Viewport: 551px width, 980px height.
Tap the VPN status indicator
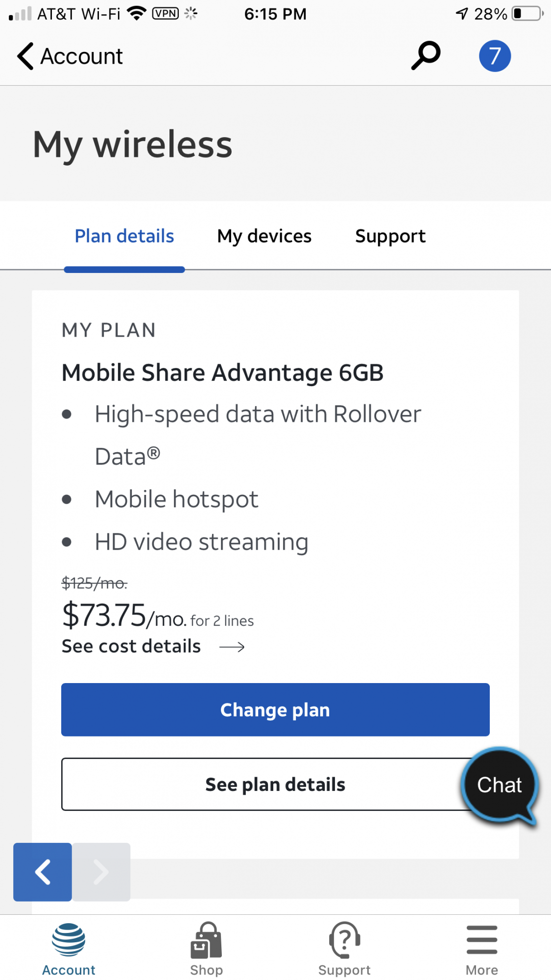click(166, 14)
